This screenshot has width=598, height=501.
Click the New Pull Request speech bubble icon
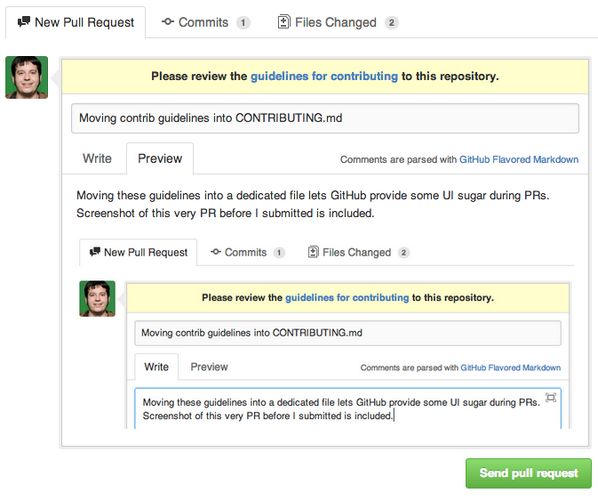[24, 21]
